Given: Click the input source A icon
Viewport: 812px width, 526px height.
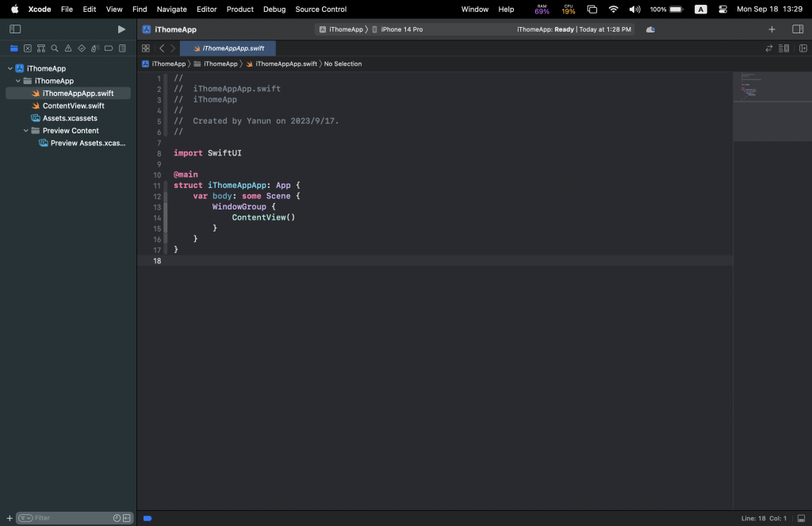Looking at the screenshot, I should tap(701, 10).
